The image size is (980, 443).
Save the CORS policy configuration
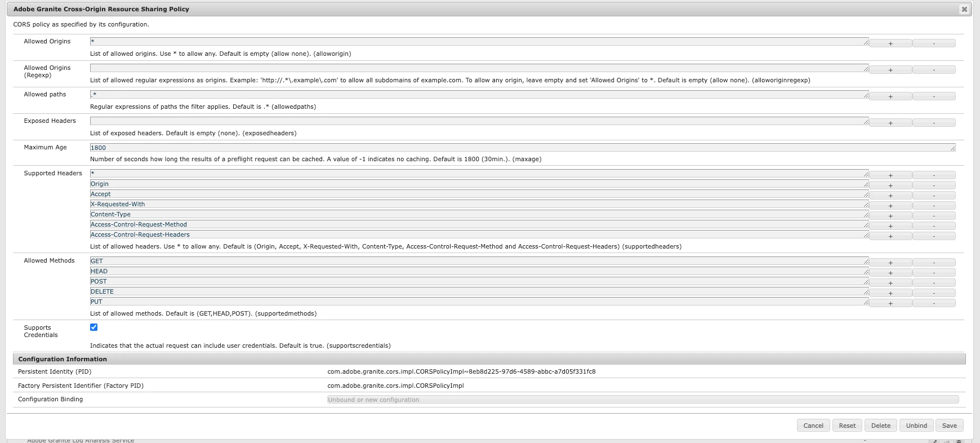pyautogui.click(x=950, y=426)
